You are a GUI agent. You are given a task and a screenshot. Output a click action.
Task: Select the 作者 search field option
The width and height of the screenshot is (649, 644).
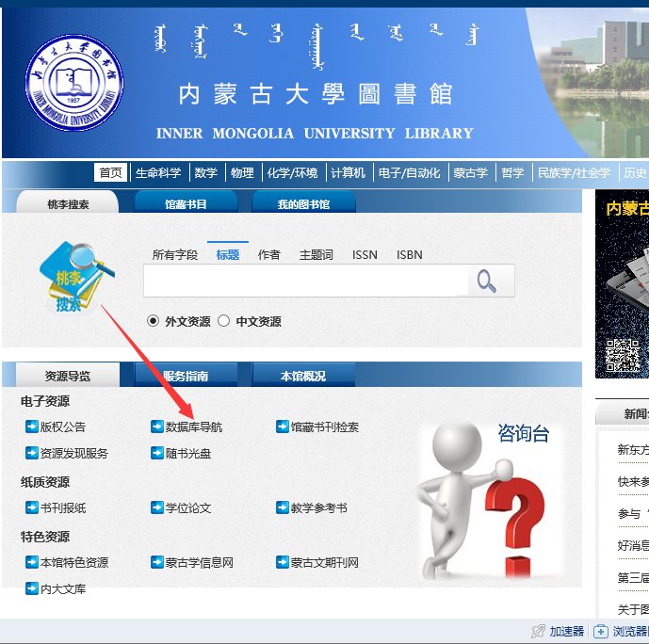pyautogui.click(x=269, y=254)
